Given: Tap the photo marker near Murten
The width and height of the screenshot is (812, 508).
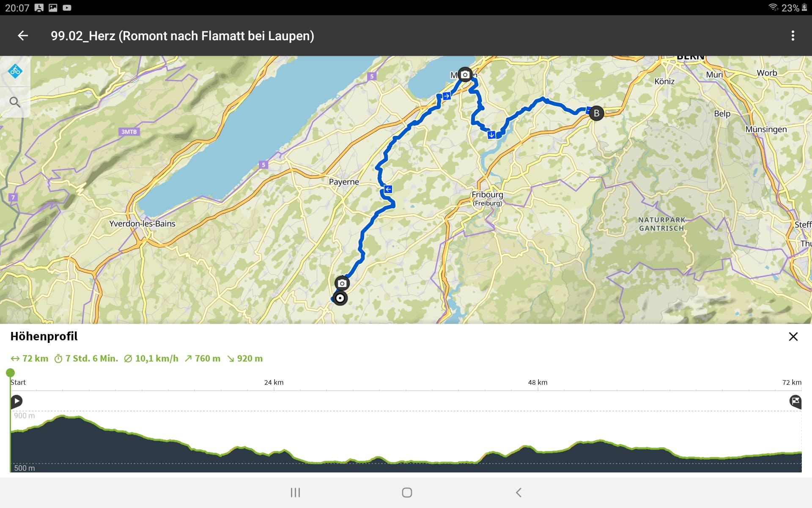Looking at the screenshot, I should pos(465,75).
